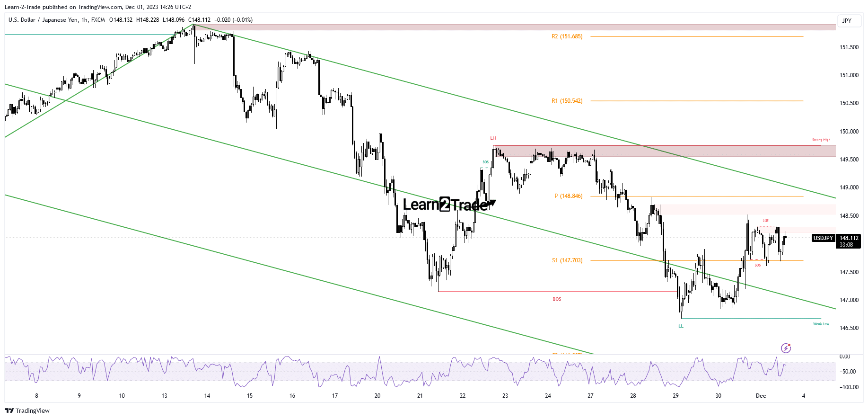Click date 29 on the time axis

pos(675,396)
